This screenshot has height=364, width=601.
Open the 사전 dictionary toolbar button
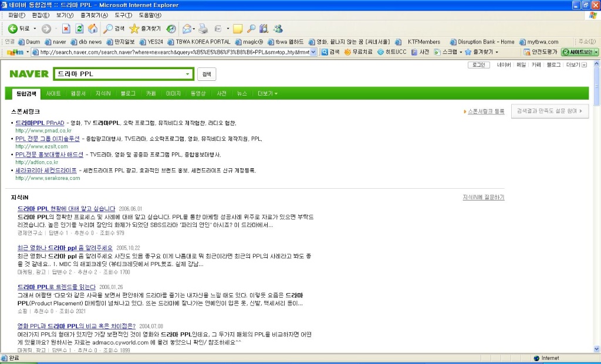point(420,52)
